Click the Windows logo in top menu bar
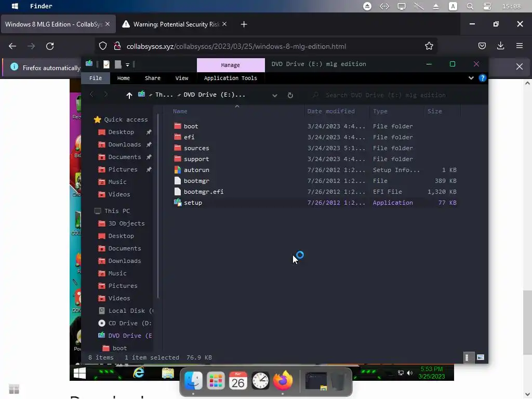This screenshot has height=399, width=532. [15, 6]
